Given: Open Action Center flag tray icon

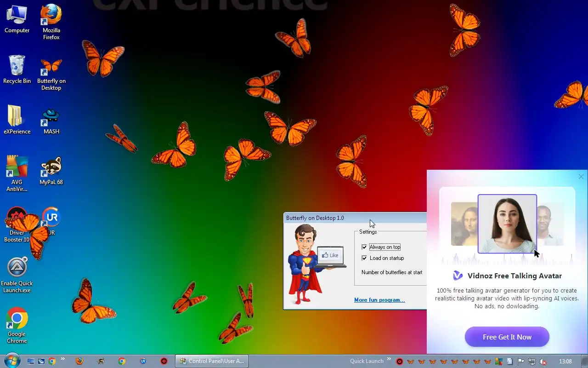Looking at the screenshot, I should (520, 362).
